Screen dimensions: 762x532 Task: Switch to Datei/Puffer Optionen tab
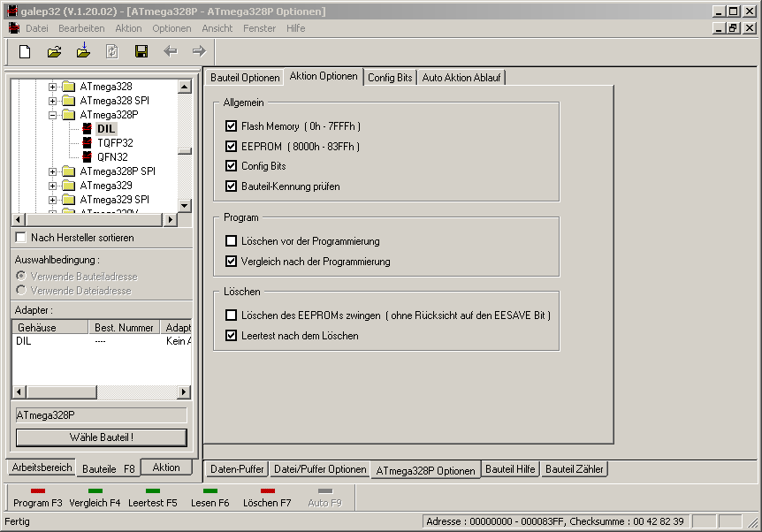tap(320, 469)
